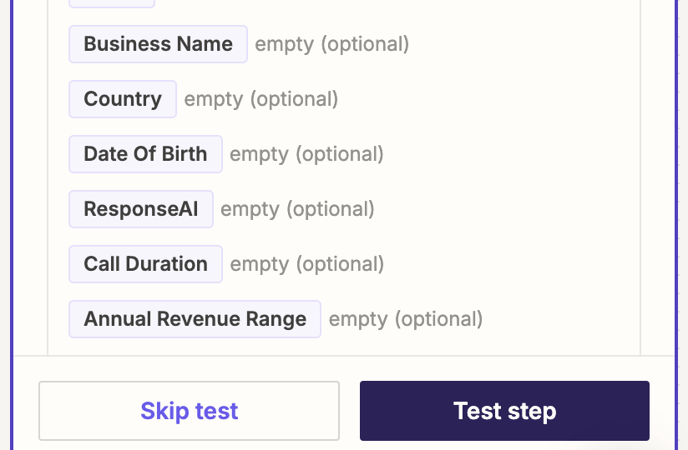Image resolution: width=688 pixels, height=450 pixels.
Task: Click 'empty (optional)' beside Annual Revenue Range
Action: pos(406,320)
